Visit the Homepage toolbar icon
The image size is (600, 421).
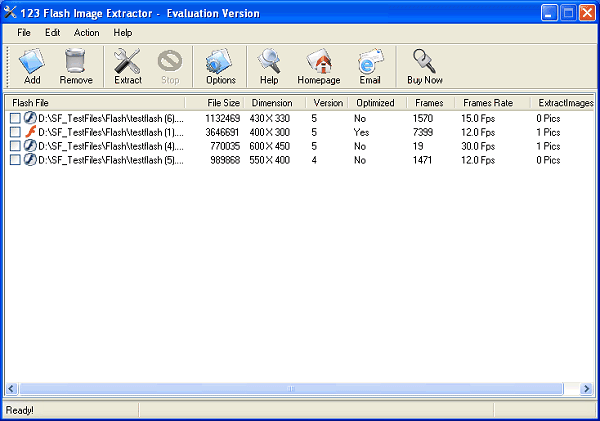click(x=319, y=61)
